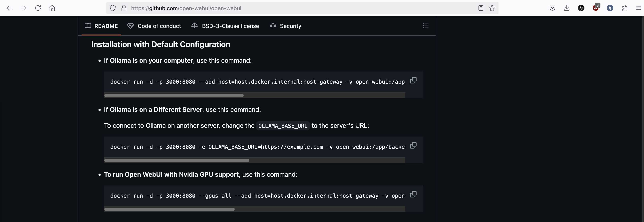Copy the first docker run command
The width and height of the screenshot is (644, 222).
pyautogui.click(x=413, y=80)
